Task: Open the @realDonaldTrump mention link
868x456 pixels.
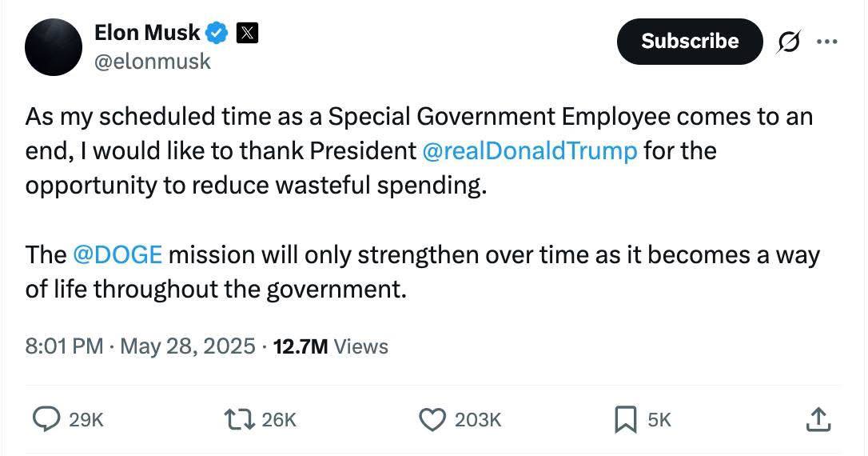Action: click(528, 151)
